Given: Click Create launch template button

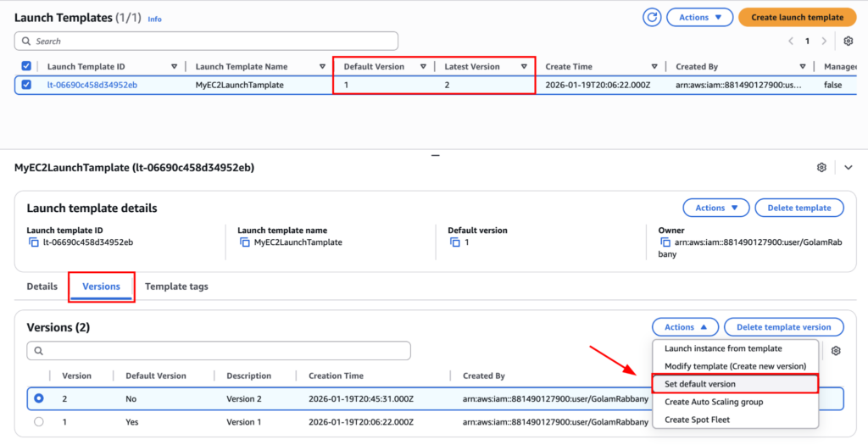Looking at the screenshot, I should coord(797,17).
